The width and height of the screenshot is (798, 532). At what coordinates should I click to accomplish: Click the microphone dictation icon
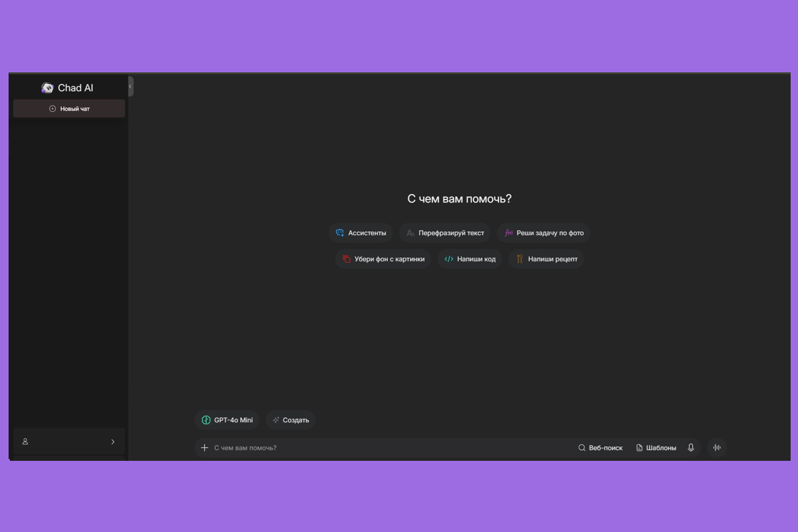click(x=691, y=448)
